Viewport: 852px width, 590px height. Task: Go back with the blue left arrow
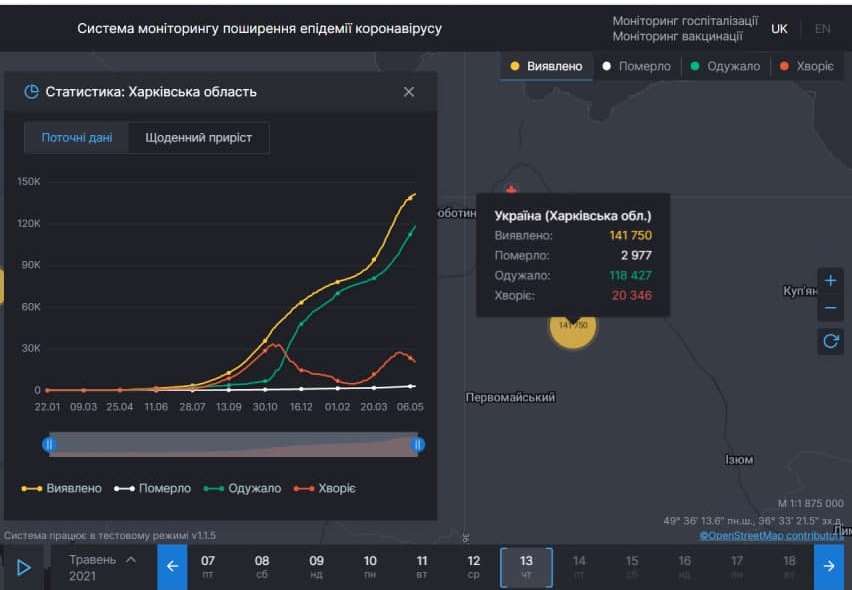(x=171, y=565)
